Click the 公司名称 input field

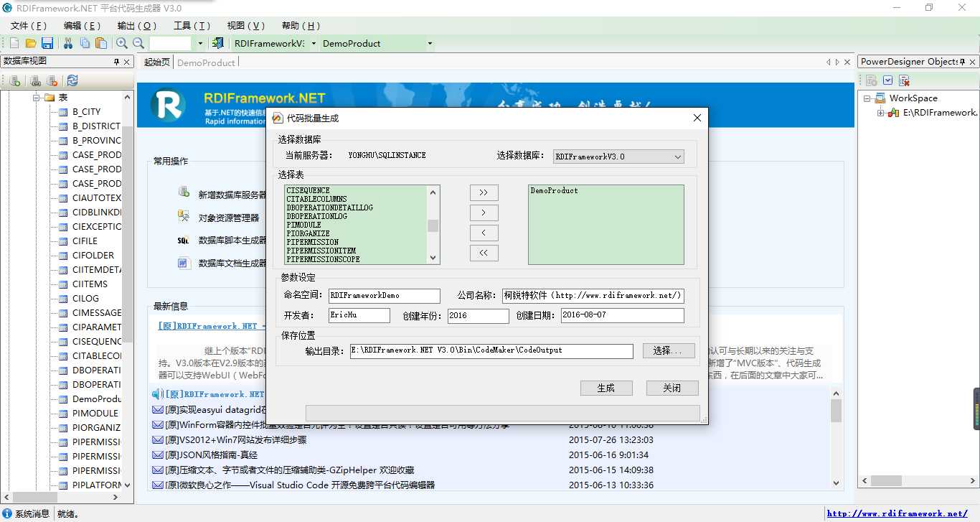click(593, 296)
